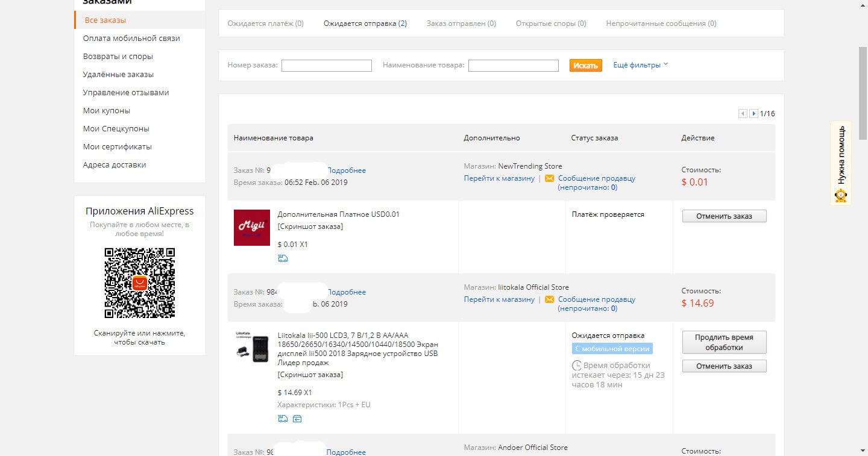Go to previous orders page arrow
This screenshot has width=868, height=456.
pyautogui.click(x=743, y=113)
